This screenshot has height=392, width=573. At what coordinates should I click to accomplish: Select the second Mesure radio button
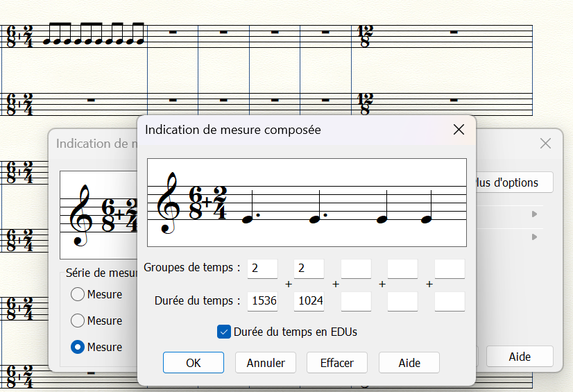[78, 321]
